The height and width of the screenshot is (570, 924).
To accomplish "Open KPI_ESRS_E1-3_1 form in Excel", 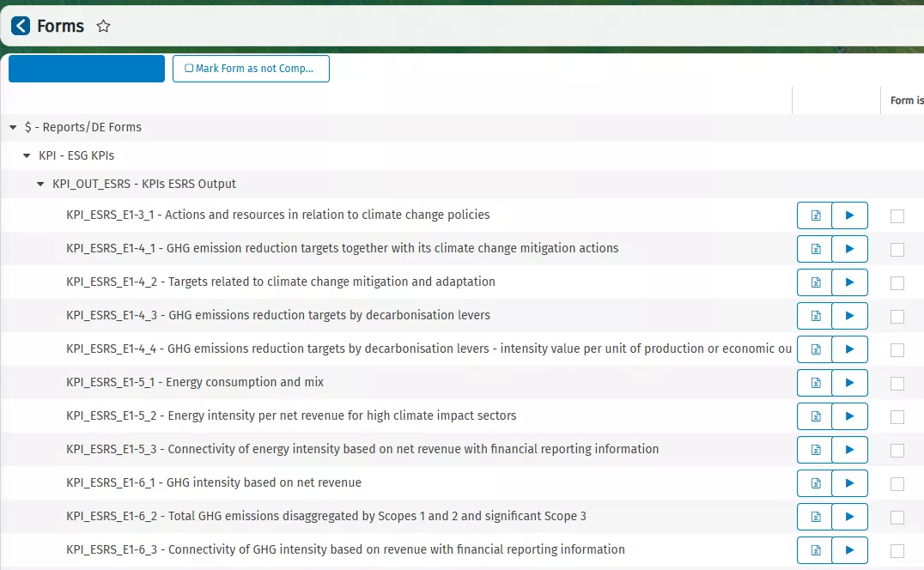I will coord(815,215).
